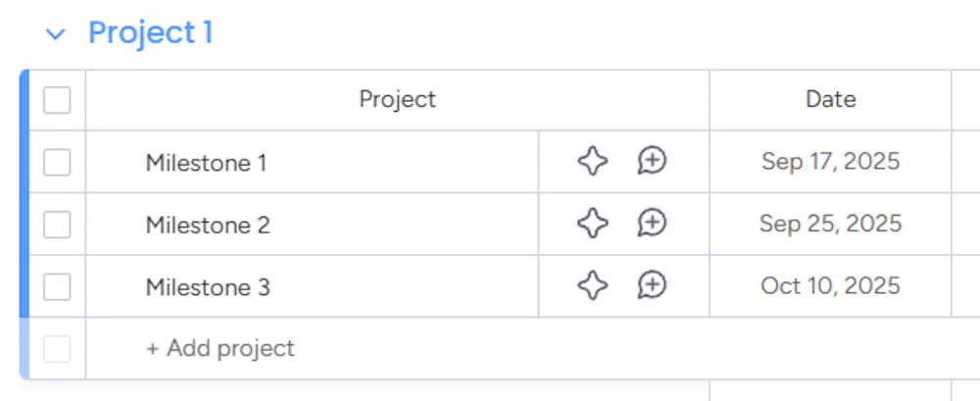
Task: Click the AI sparkle icon for Milestone 2
Action: (x=592, y=224)
